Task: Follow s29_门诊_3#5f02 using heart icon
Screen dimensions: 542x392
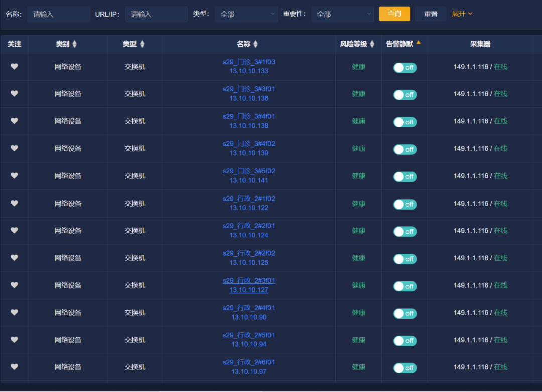Action: click(x=14, y=175)
